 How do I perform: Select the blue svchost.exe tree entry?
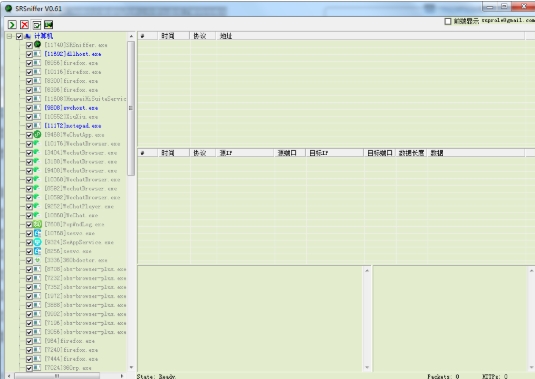pos(71,108)
